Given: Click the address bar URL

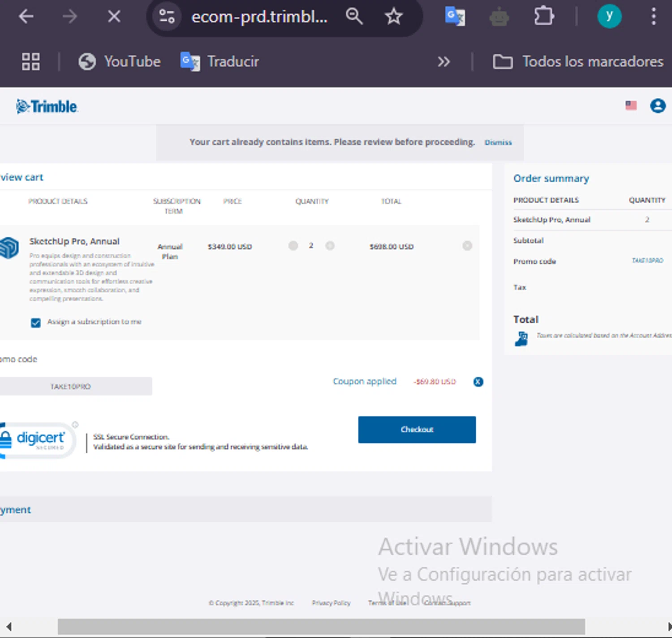Looking at the screenshot, I should click(259, 17).
